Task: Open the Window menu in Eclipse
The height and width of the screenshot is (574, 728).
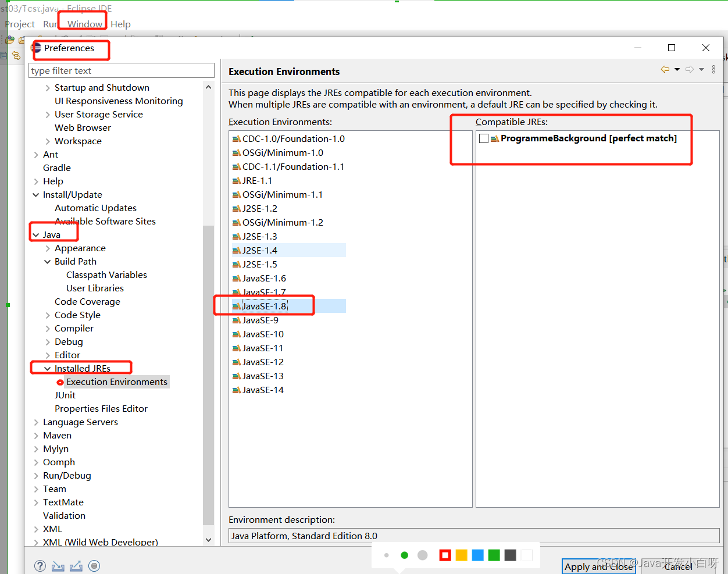Action: [x=85, y=24]
